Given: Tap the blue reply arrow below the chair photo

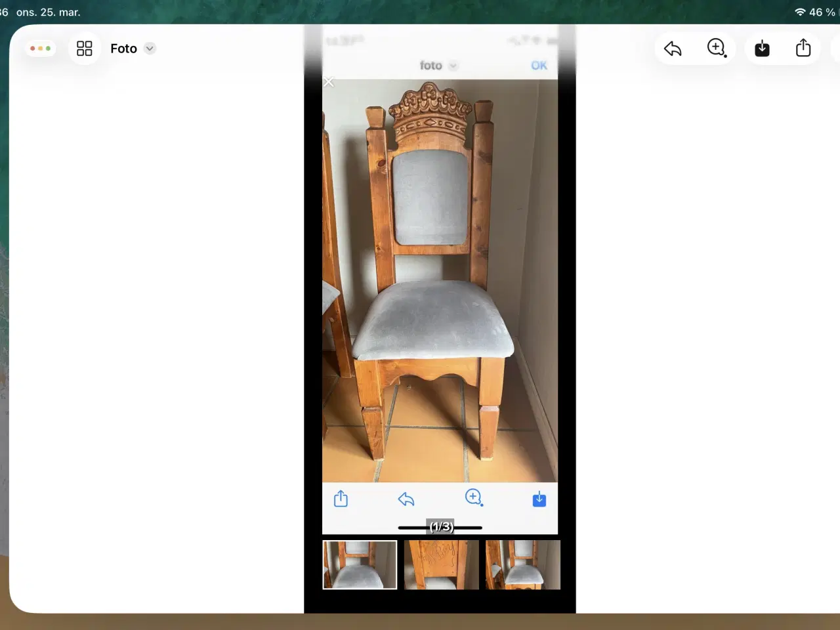Looking at the screenshot, I should coord(406,499).
